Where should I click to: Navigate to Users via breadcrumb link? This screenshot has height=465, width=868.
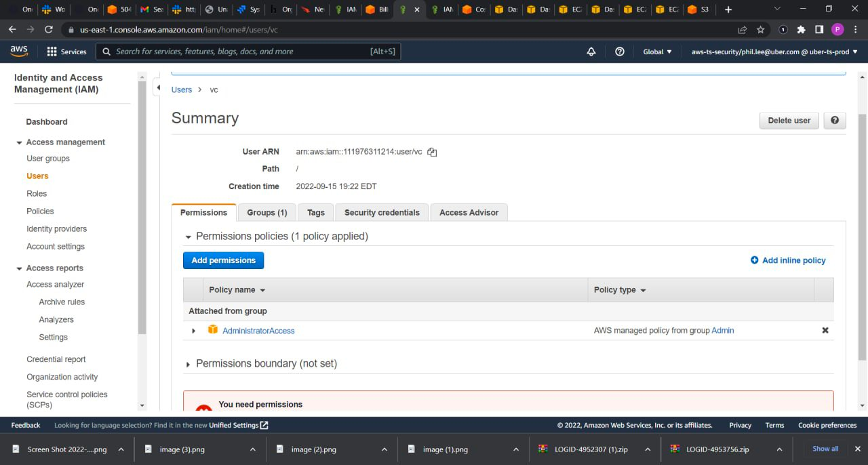click(x=181, y=89)
